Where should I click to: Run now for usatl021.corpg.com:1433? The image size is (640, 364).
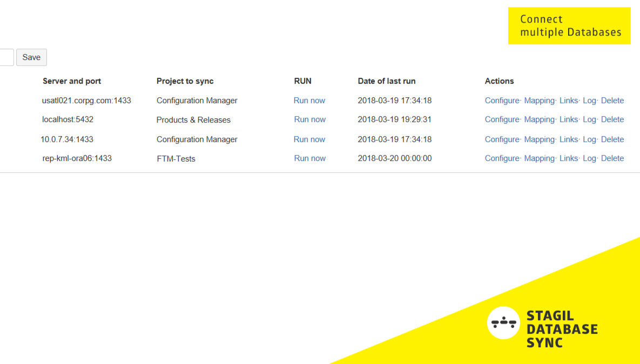[309, 100]
